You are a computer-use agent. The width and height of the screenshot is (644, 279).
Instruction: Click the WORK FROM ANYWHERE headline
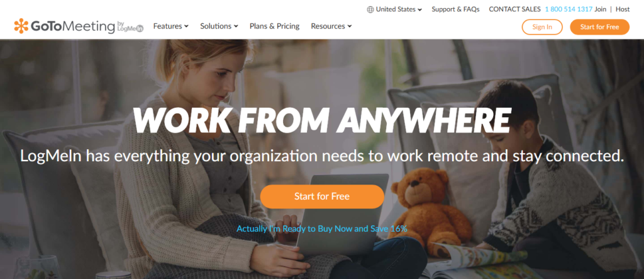click(322, 120)
